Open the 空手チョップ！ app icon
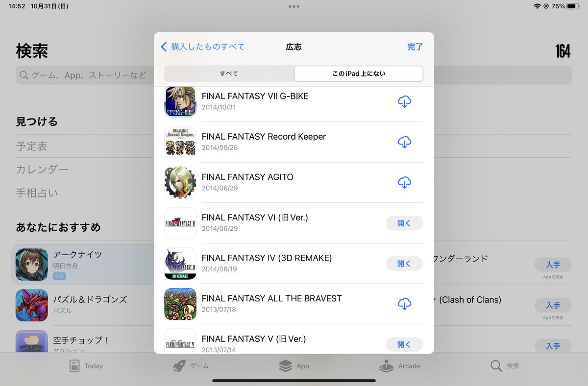588x386 pixels. pyautogui.click(x=31, y=341)
